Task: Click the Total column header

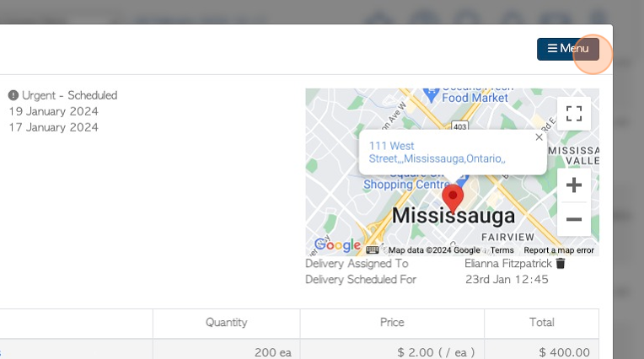Action: [x=541, y=323]
